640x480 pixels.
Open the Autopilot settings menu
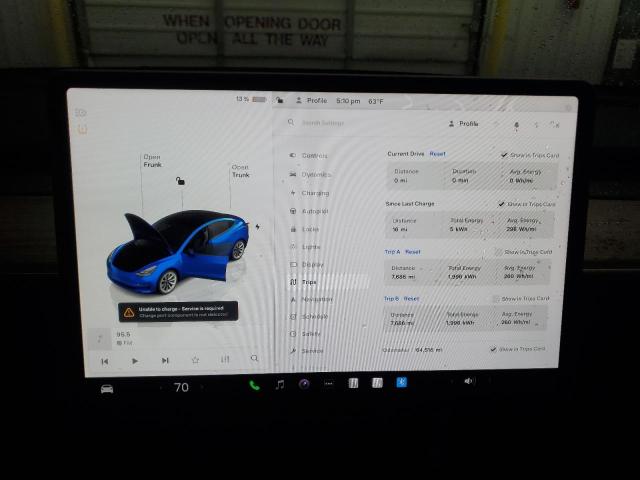tap(309, 211)
